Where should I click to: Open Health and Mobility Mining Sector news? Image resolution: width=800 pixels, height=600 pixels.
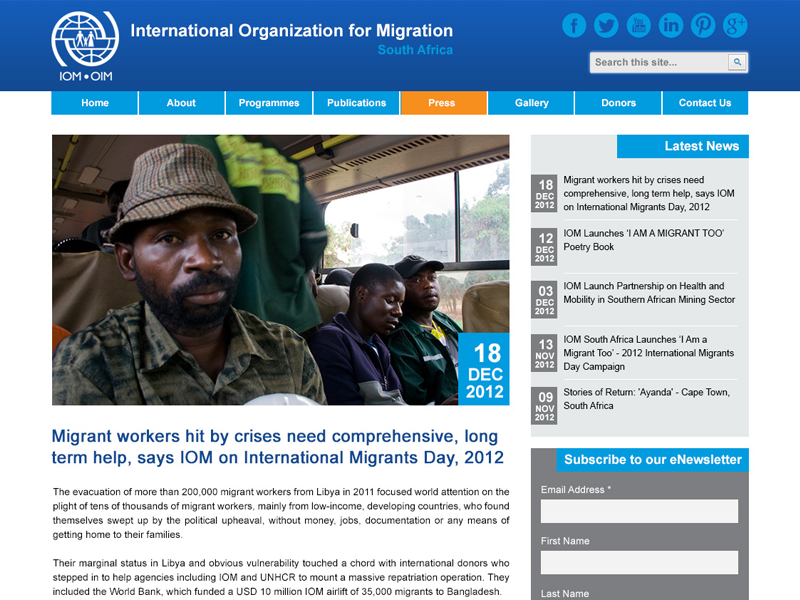(x=649, y=293)
